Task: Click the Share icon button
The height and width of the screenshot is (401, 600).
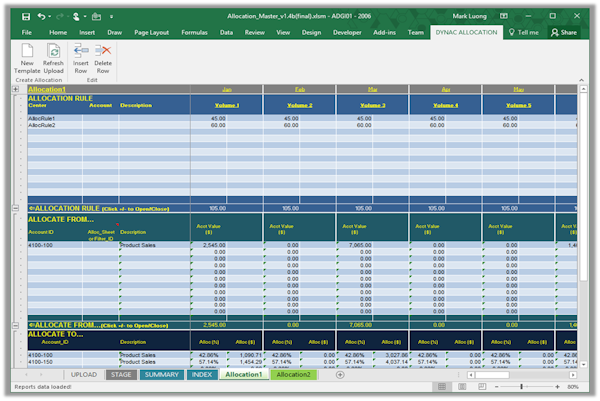Action: 563,32
